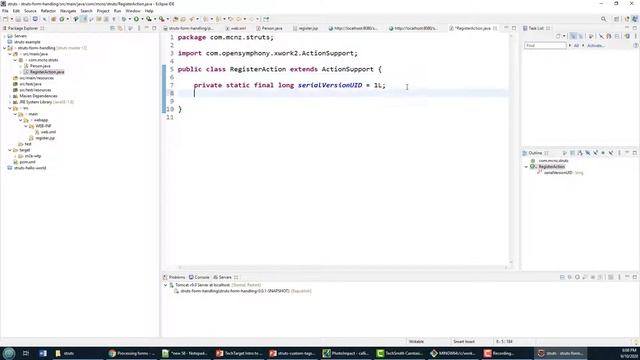
Task: Collapse the WEB-INF folder
Action: point(26,126)
